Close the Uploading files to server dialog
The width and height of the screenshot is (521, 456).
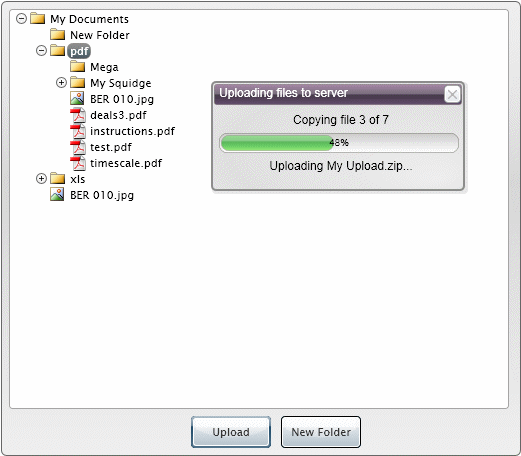coord(452,94)
